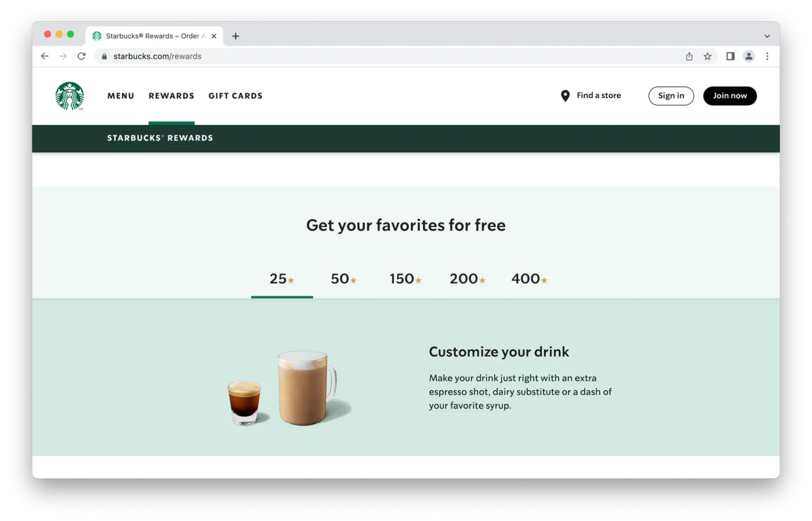
Task: View the 200 star rewards tier
Action: click(466, 279)
